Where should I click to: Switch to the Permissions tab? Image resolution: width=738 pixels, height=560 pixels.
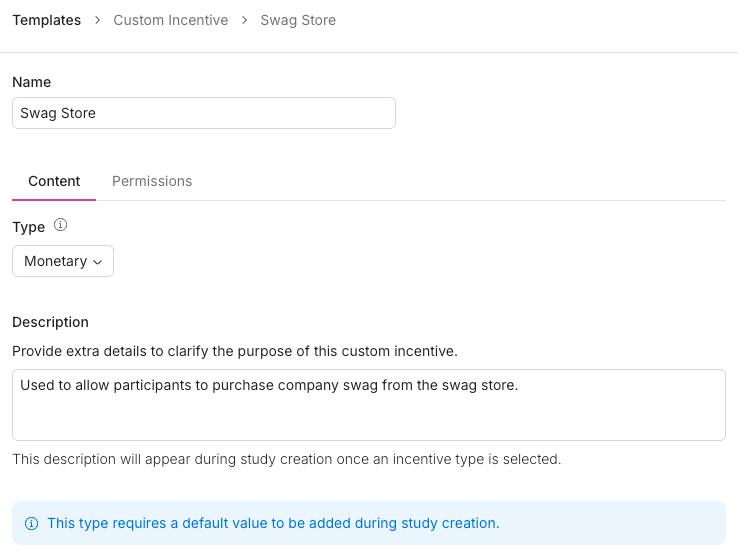point(152,181)
